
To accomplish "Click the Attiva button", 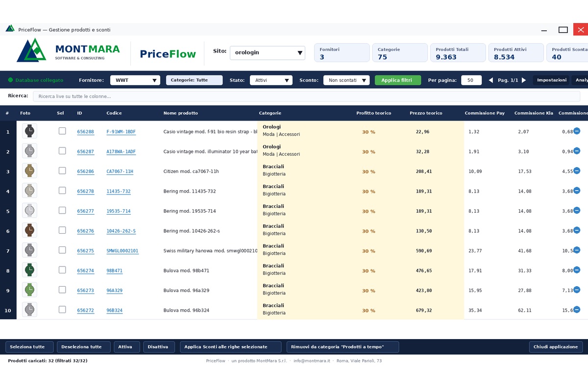I will click(x=127, y=347).
